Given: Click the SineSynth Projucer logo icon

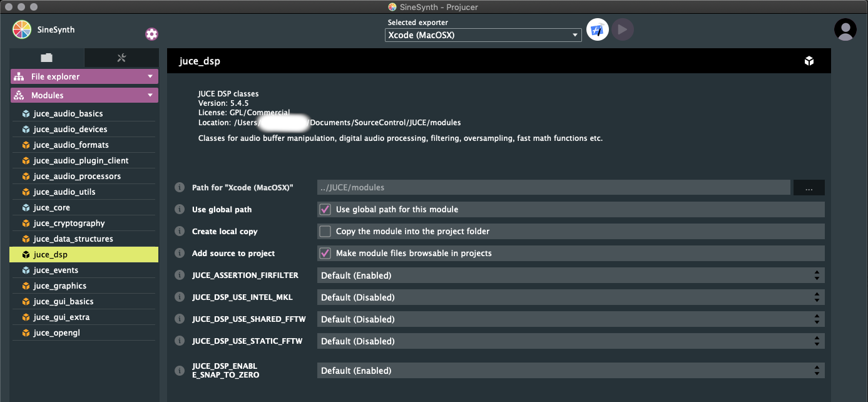Looking at the screenshot, I should (x=21, y=29).
